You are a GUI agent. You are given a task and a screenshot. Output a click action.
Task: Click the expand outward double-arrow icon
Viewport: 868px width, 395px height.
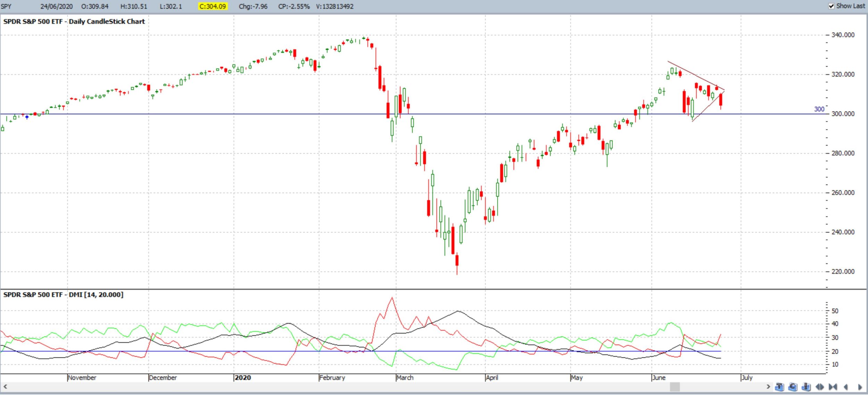point(820,387)
